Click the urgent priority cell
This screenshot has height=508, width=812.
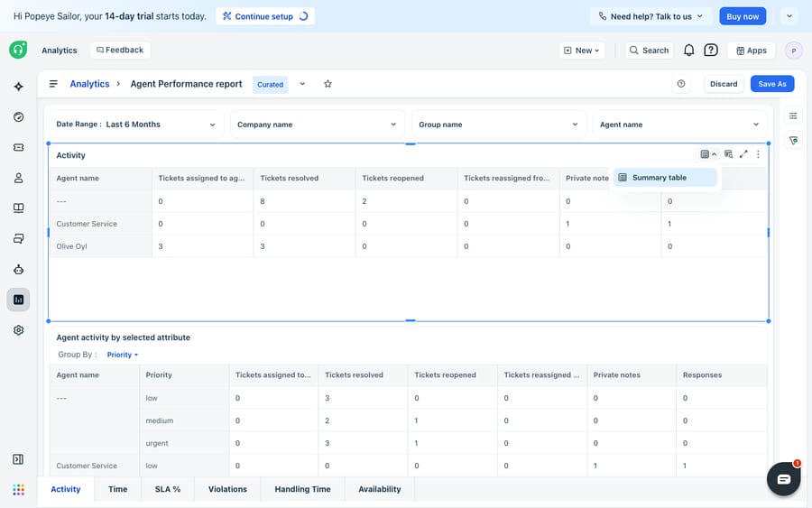point(184,443)
